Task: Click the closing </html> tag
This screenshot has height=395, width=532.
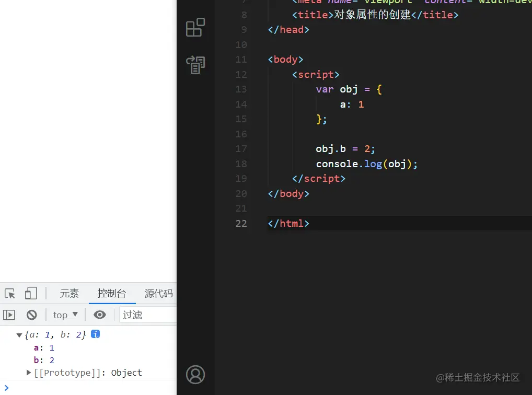Action: pyautogui.click(x=288, y=223)
